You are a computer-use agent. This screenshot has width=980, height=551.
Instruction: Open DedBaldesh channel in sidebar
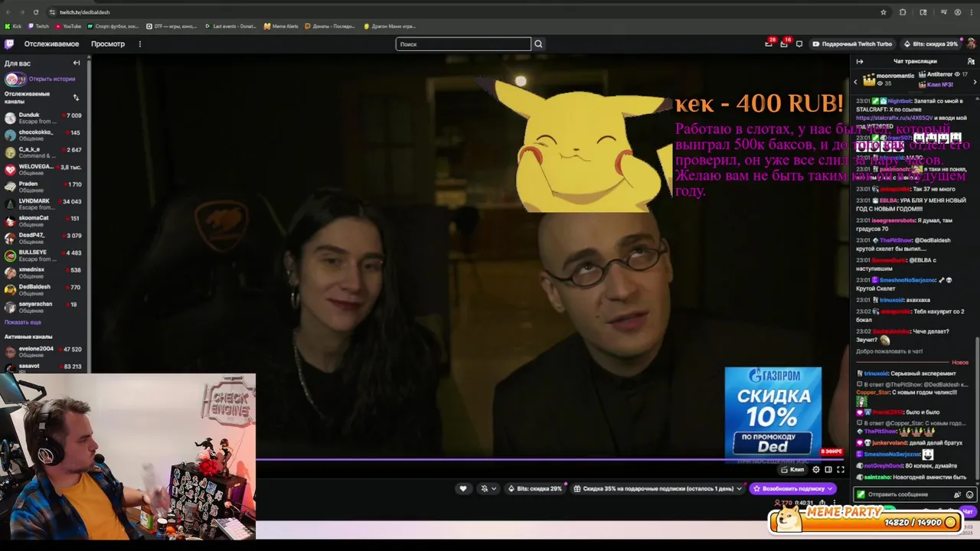click(x=43, y=290)
